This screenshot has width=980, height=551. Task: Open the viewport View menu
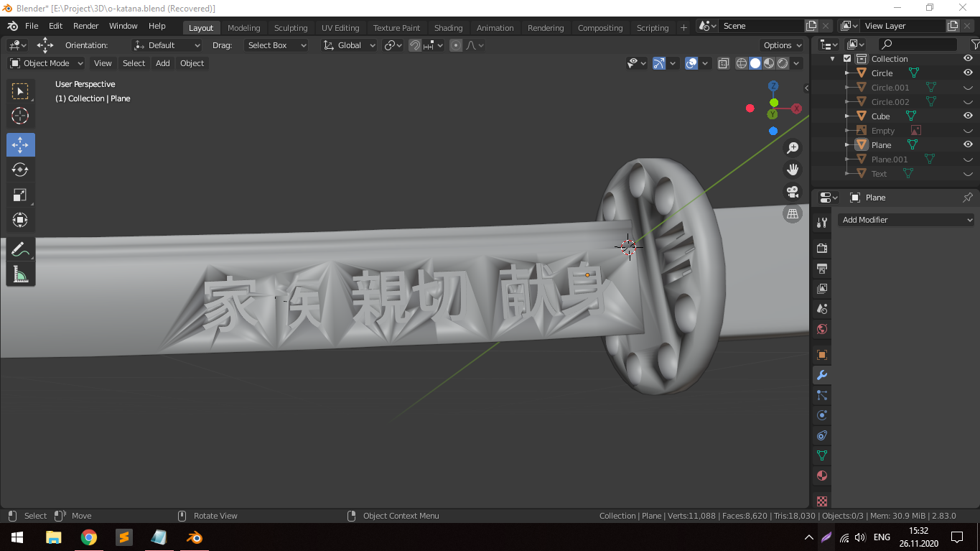pos(103,63)
